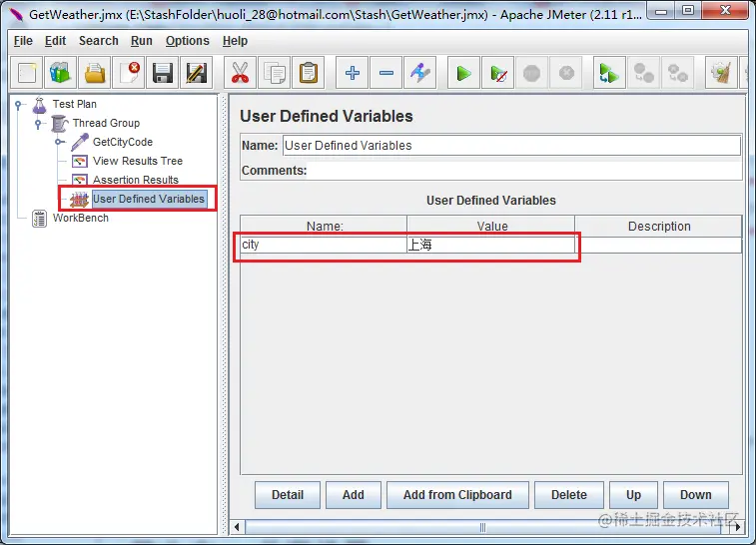Viewport: 756px width, 545px height.
Task: Click the New test plan toolbar icon
Action: [x=27, y=73]
